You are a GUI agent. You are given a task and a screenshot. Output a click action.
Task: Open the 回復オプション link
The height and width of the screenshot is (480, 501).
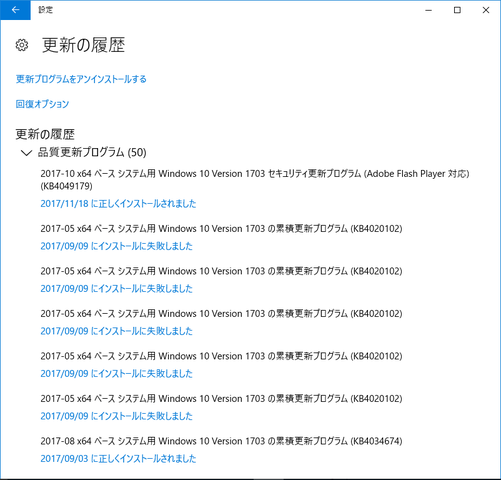[x=42, y=104]
